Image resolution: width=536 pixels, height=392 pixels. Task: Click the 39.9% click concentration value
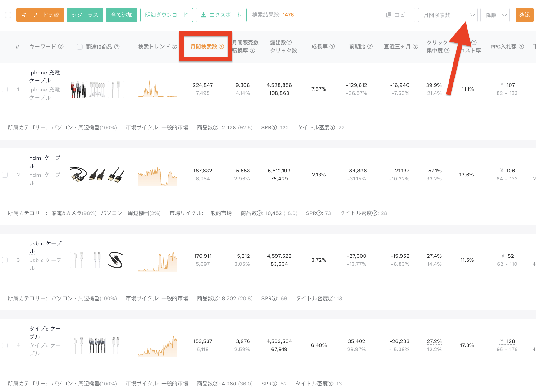tap(434, 85)
